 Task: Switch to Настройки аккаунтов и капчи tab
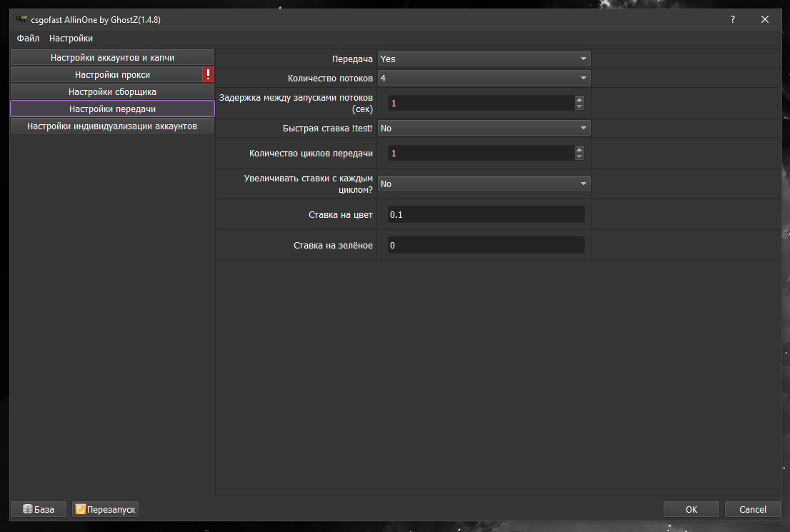click(112, 57)
